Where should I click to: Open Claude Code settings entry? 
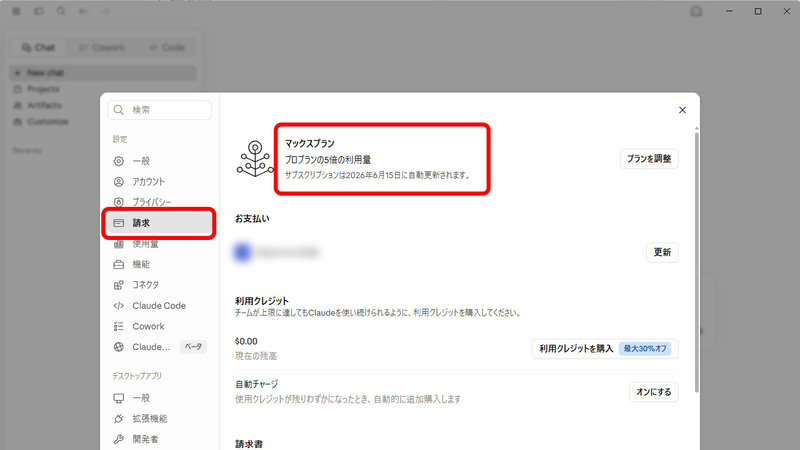click(x=160, y=306)
